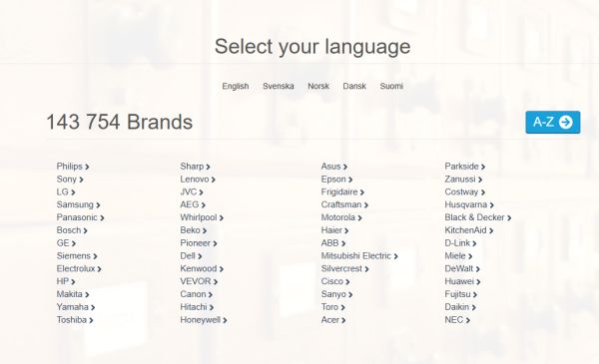Open the Samsung brand link
The height and width of the screenshot is (364, 599).
(78, 204)
